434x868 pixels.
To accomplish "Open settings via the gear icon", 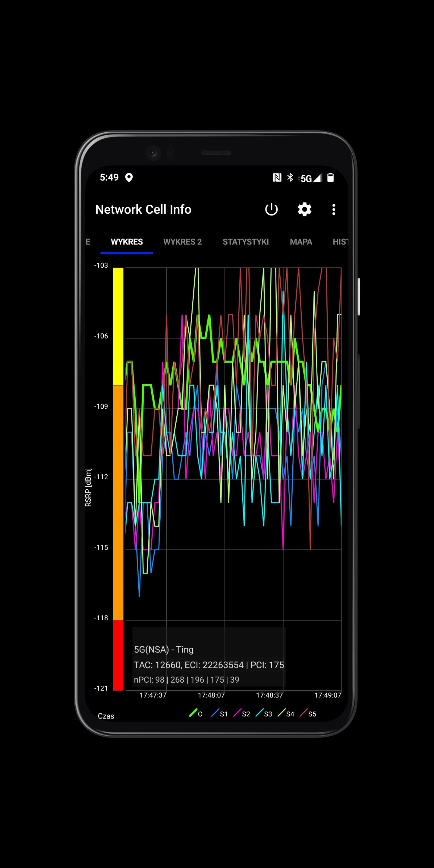I will pyautogui.click(x=304, y=209).
